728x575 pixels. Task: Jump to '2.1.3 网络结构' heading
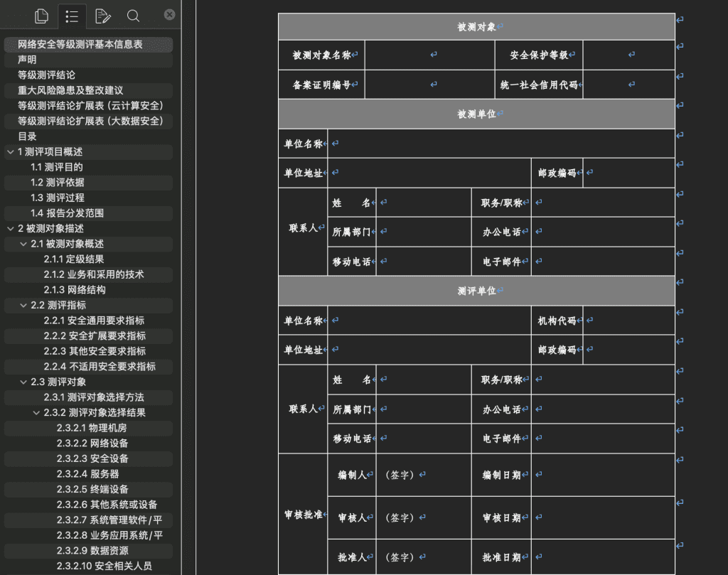point(75,290)
